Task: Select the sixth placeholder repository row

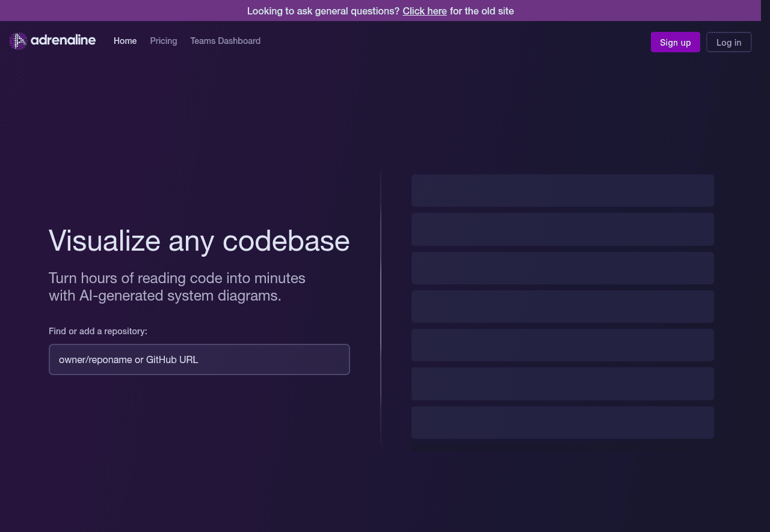Action: click(x=562, y=384)
